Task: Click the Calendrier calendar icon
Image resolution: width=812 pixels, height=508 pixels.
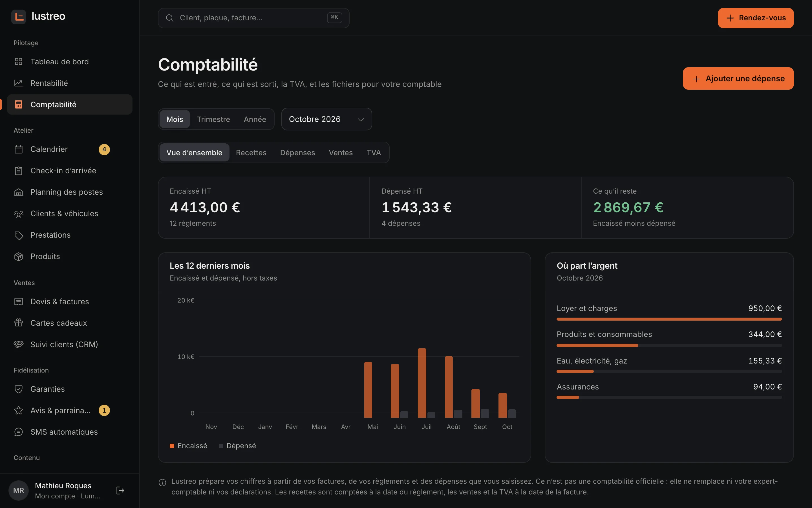Action: point(18,149)
